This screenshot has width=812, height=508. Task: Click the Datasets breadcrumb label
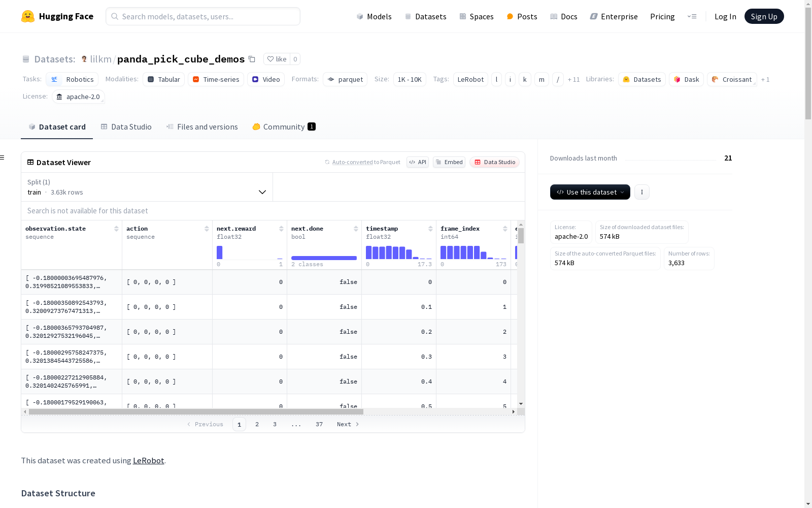coord(54,59)
